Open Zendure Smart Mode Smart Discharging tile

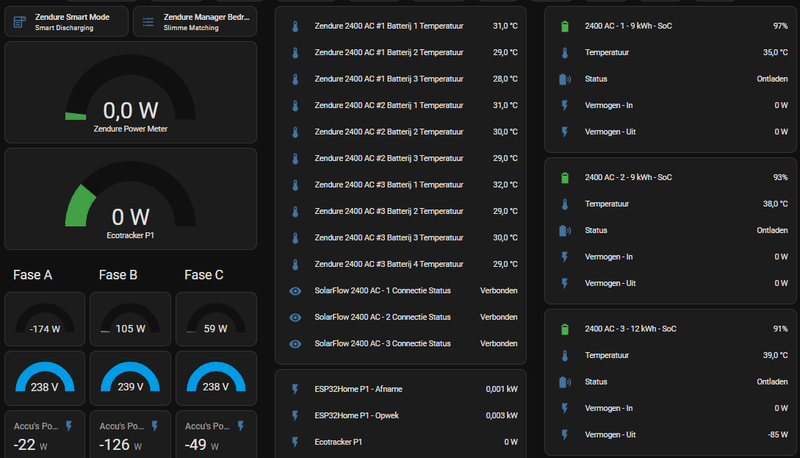66,22
